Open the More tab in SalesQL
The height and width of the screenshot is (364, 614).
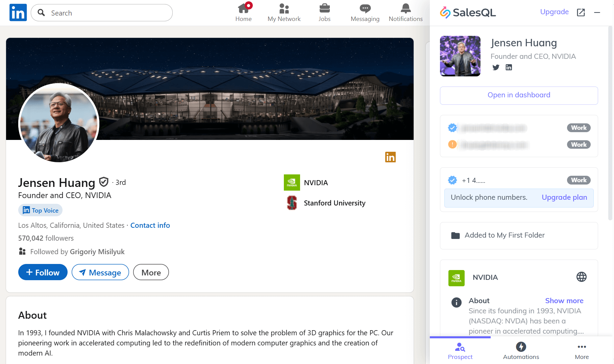click(x=582, y=351)
